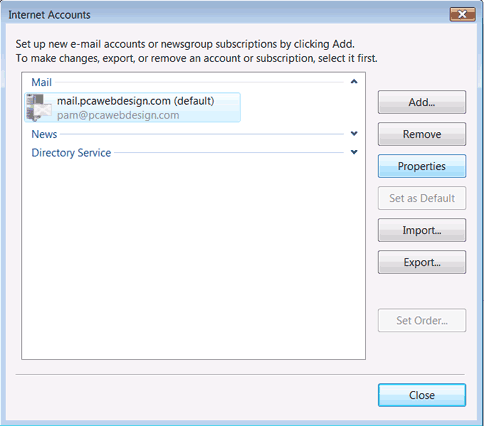Click the Directory Service group heading
The height and width of the screenshot is (426, 484).
71,153
